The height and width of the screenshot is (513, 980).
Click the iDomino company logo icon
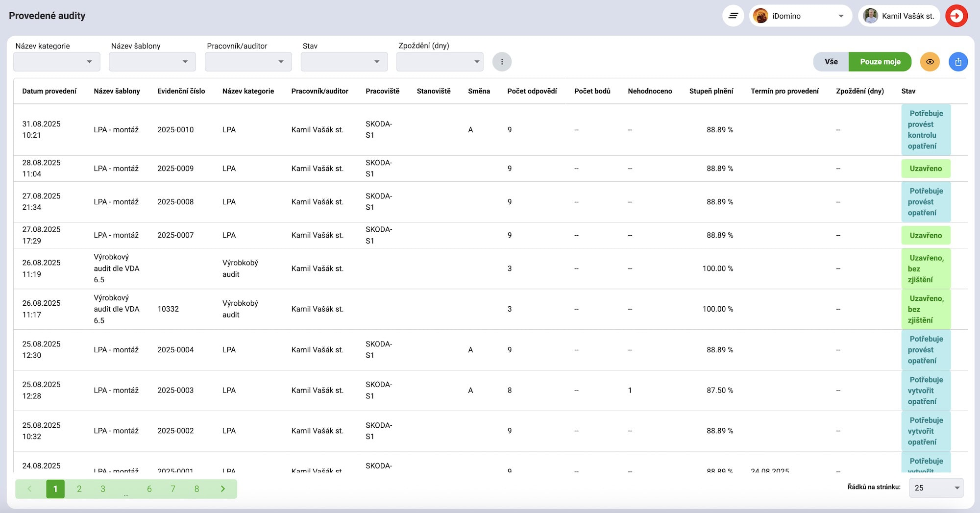click(760, 16)
